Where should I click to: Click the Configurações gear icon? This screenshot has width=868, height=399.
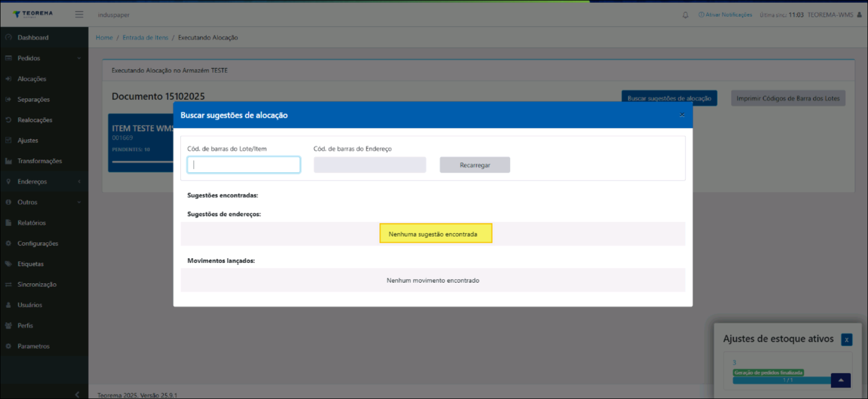coord(8,243)
